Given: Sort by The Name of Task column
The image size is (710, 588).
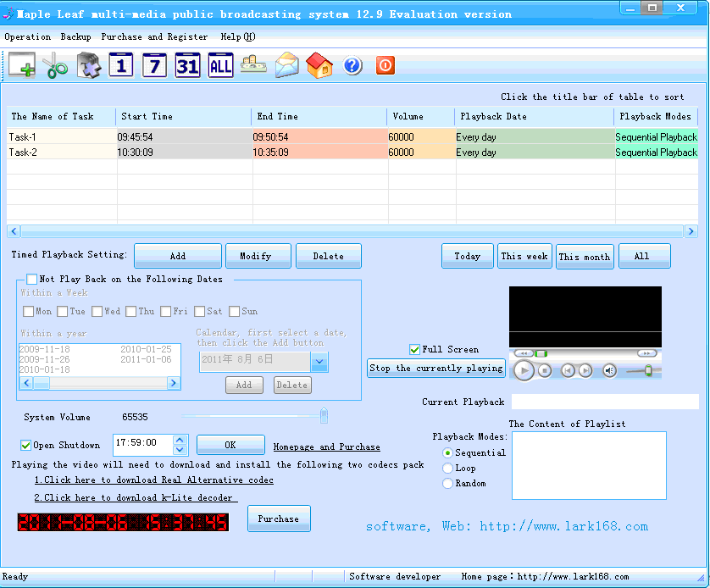Looking at the screenshot, I should (x=61, y=116).
